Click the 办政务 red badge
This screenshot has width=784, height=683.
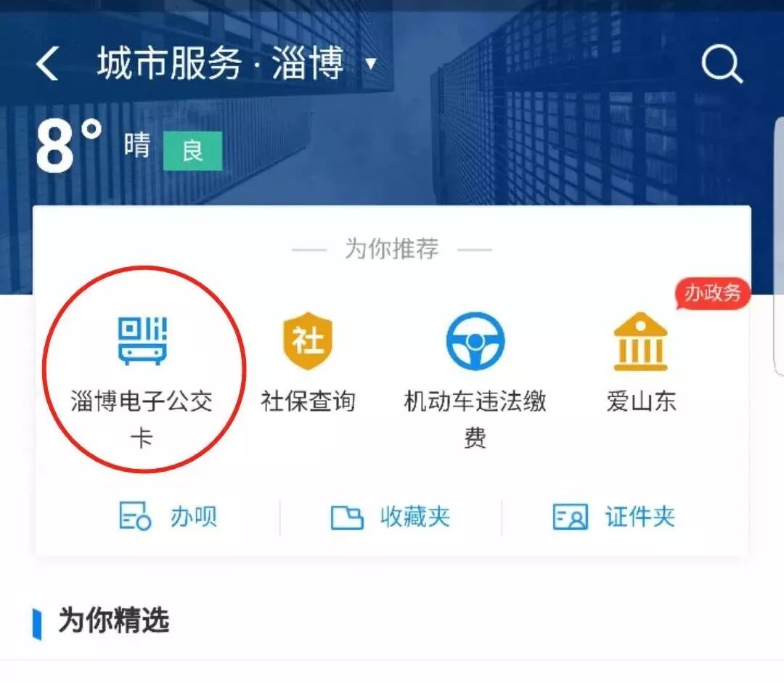click(712, 293)
